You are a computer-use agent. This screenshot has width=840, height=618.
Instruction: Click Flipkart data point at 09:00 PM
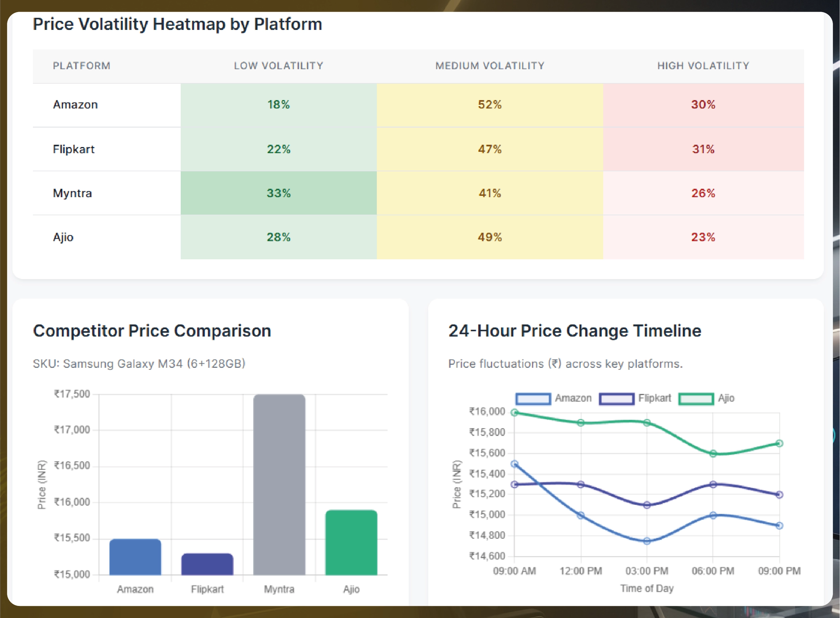click(779, 494)
